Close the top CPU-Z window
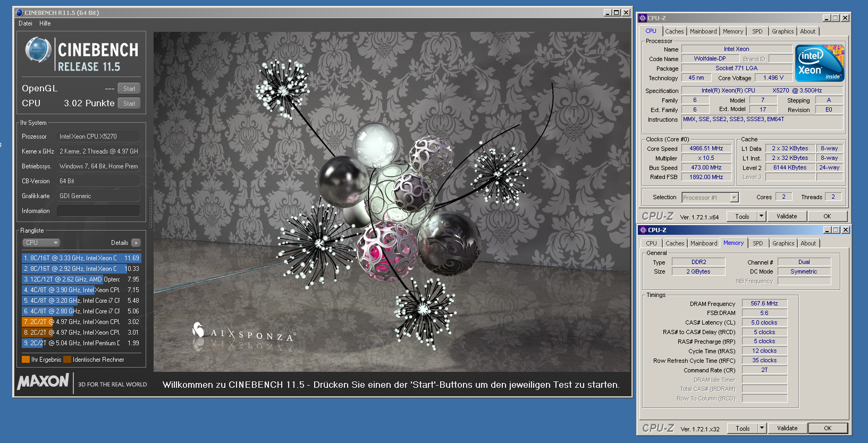The height and width of the screenshot is (443, 868). tap(845, 18)
